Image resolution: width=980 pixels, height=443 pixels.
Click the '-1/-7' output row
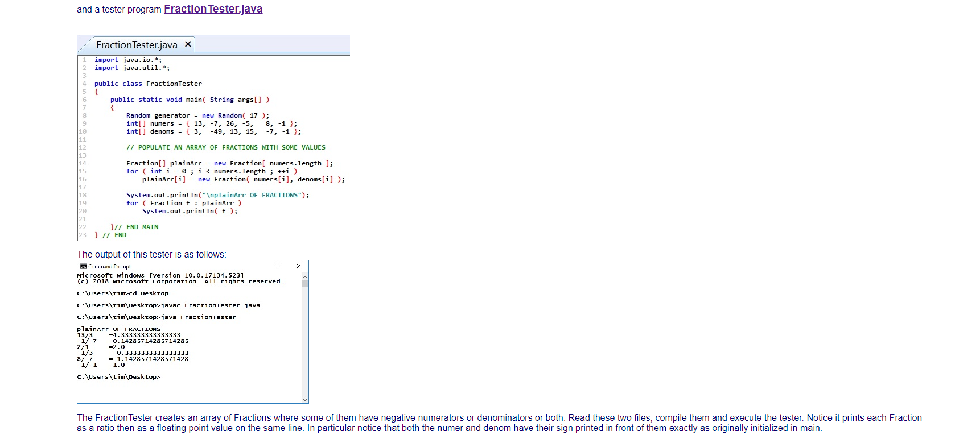[133, 341]
